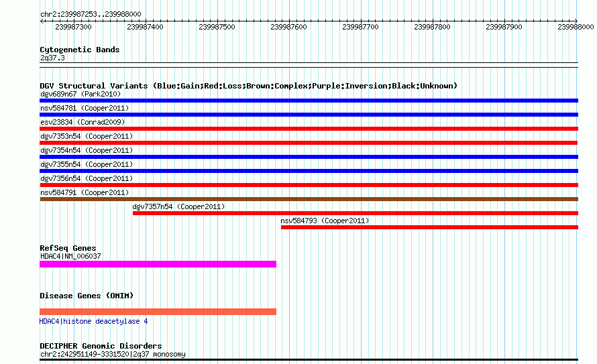Select the brown nsv584791 complex variant bar
This screenshot has height=364, width=597.
pos(309,199)
